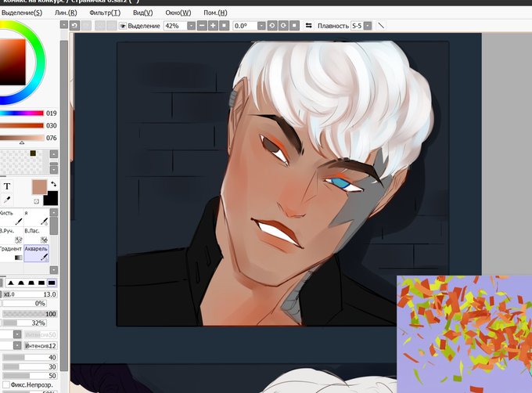Select the Eyedropper tool
The width and height of the screenshot is (532, 393).
click(7, 200)
